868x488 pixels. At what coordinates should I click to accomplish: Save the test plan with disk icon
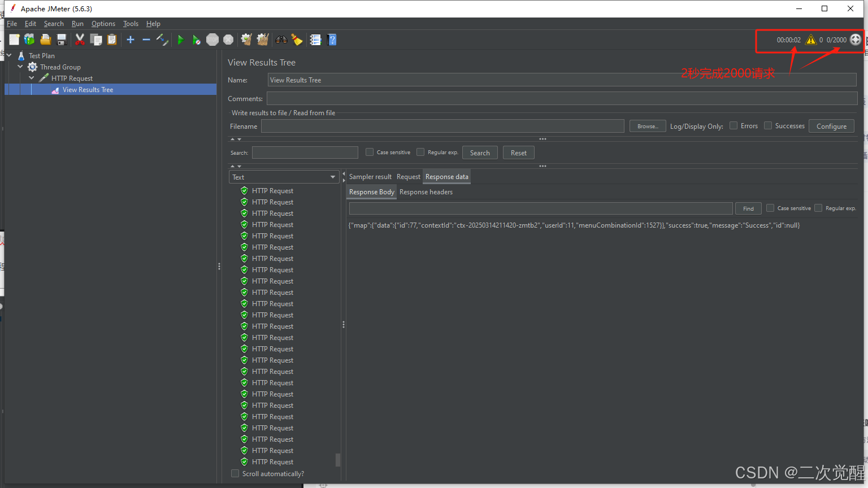62,40
